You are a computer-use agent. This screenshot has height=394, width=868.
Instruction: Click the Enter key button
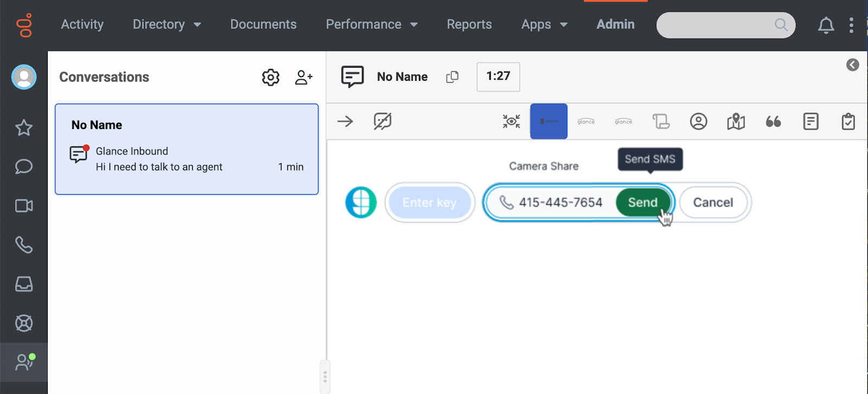[429, 203]
